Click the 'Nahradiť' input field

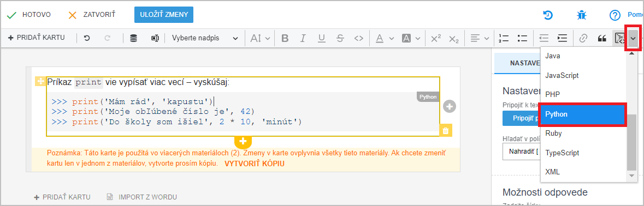pos(521,151)
